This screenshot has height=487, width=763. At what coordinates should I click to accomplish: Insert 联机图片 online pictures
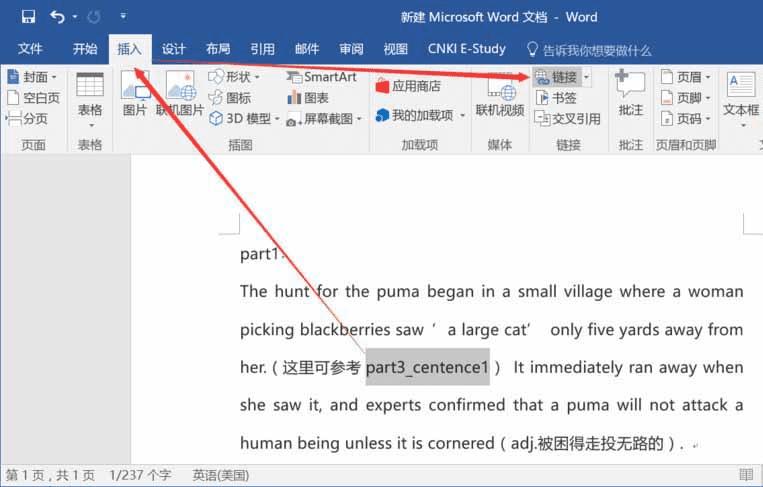(x=180, y=94)
